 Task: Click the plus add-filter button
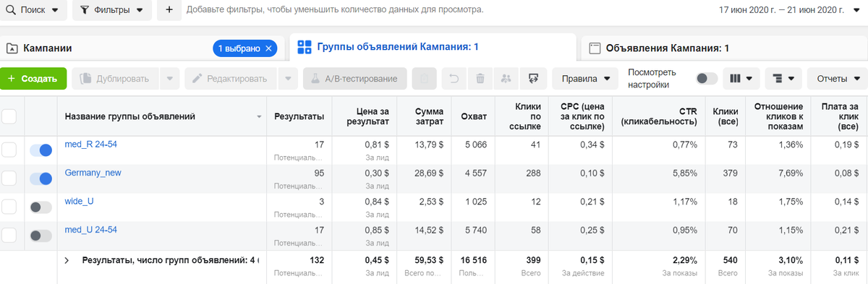(x=169, y=10)
